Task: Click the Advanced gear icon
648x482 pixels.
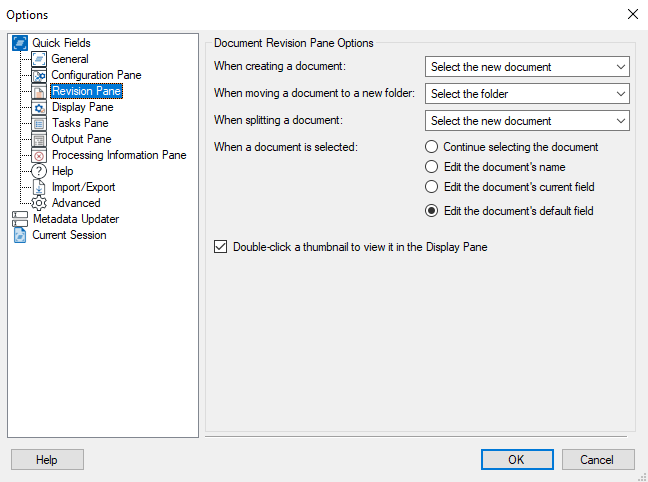Action: pos(39,203)
